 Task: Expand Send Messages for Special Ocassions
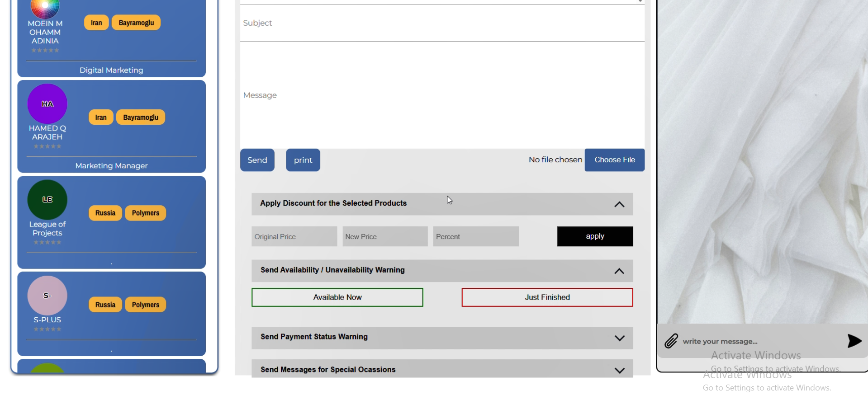pyautogui.click(x=619, y=370)
